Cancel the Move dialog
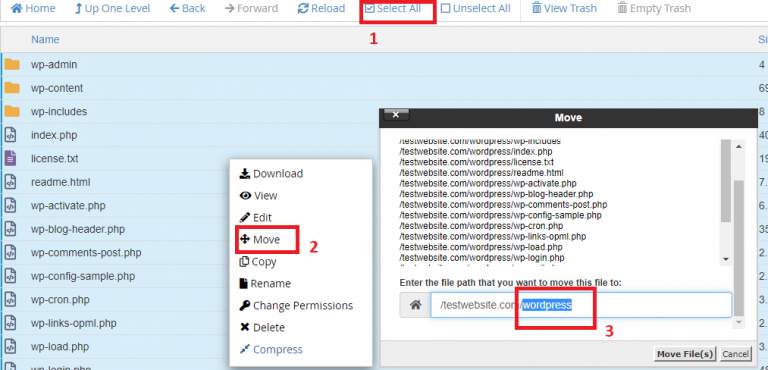The height and width of the screenshot is (370, 768). coord(735,354)
